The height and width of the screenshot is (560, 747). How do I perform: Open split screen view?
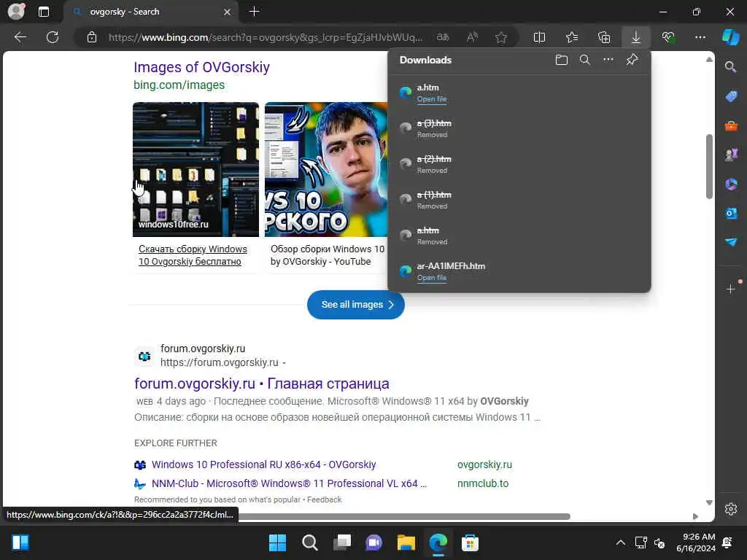tap(539, 37)
